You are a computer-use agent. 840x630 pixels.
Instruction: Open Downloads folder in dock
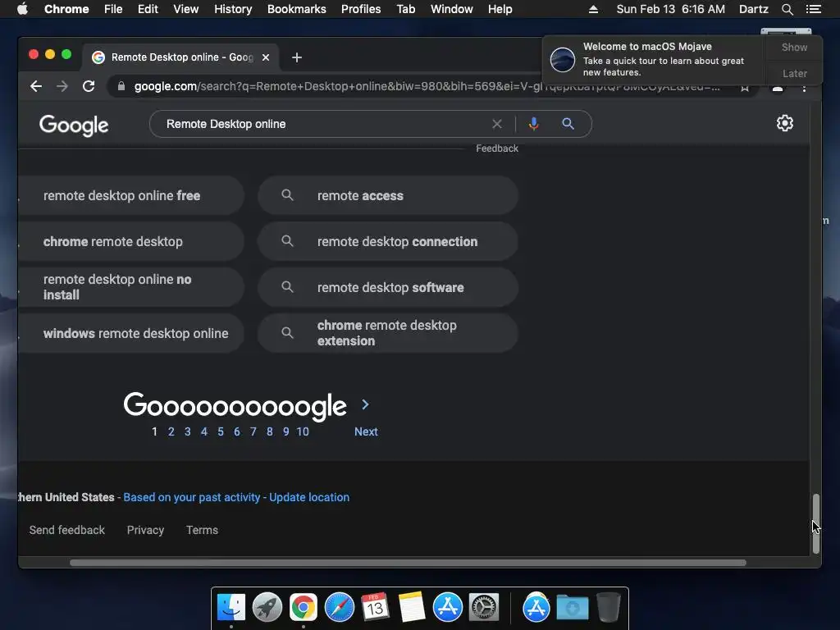click(572, 608)
